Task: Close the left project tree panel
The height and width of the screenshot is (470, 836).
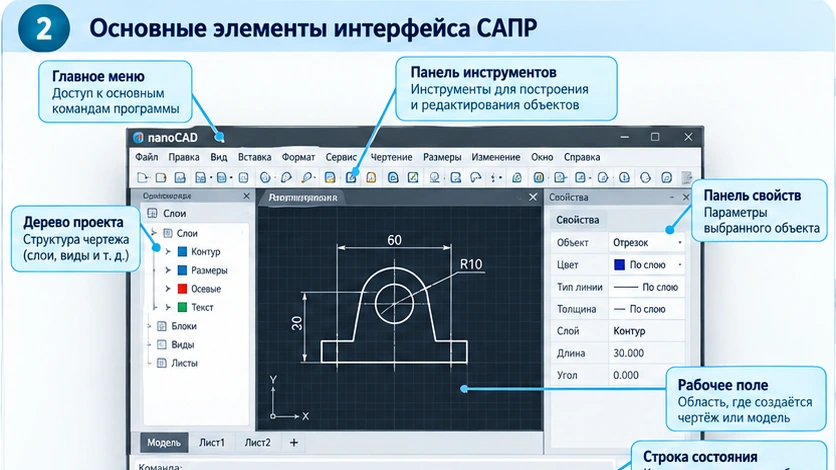Action: (246, 196)
